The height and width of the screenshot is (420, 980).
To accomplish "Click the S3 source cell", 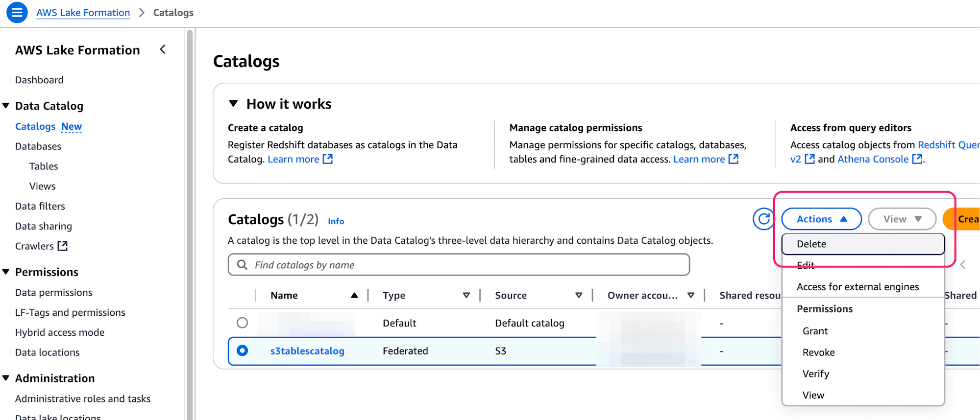I will [x=500, y=350].
